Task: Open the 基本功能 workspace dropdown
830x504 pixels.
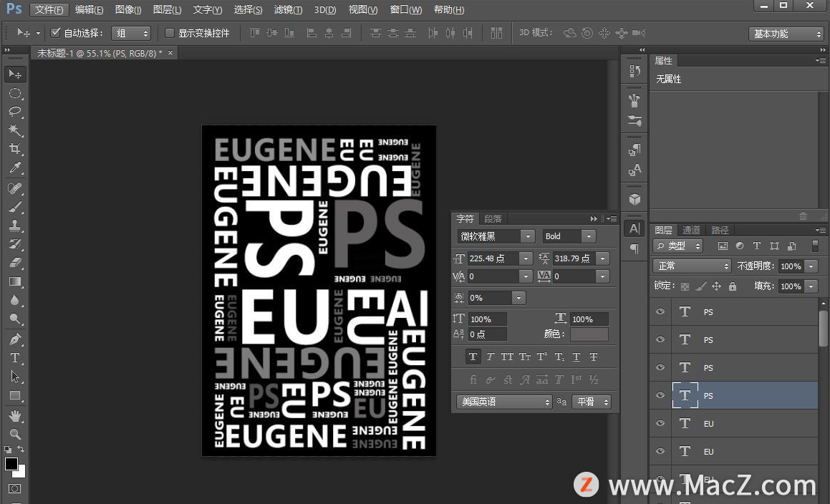Action: tap(786, 34)
